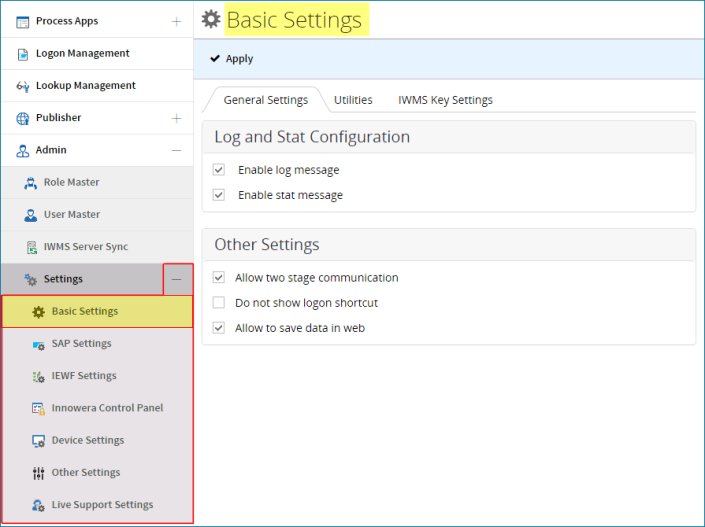Click the Process Apps window icon
Image resolution: width=705 pixels, height=527 pixels.
pos(22,22)
